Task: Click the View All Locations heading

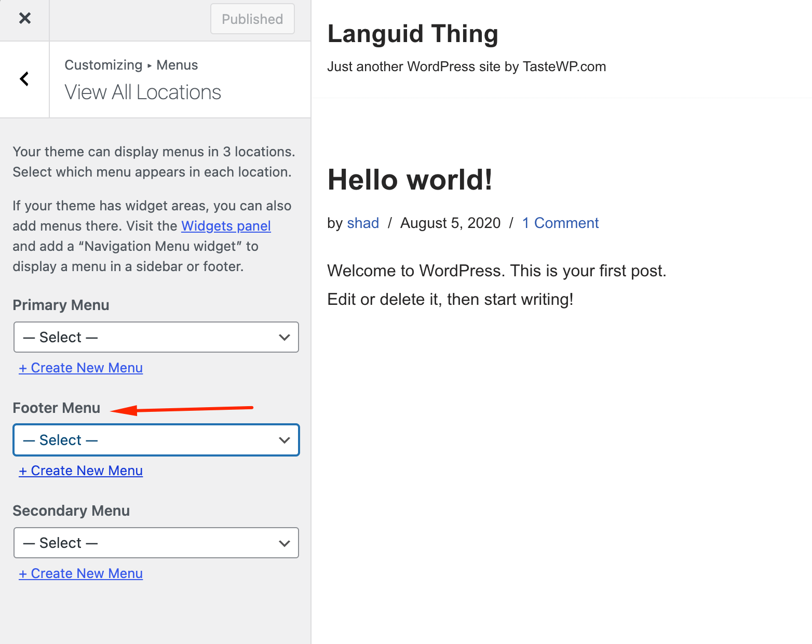Action: pos(142,92)
